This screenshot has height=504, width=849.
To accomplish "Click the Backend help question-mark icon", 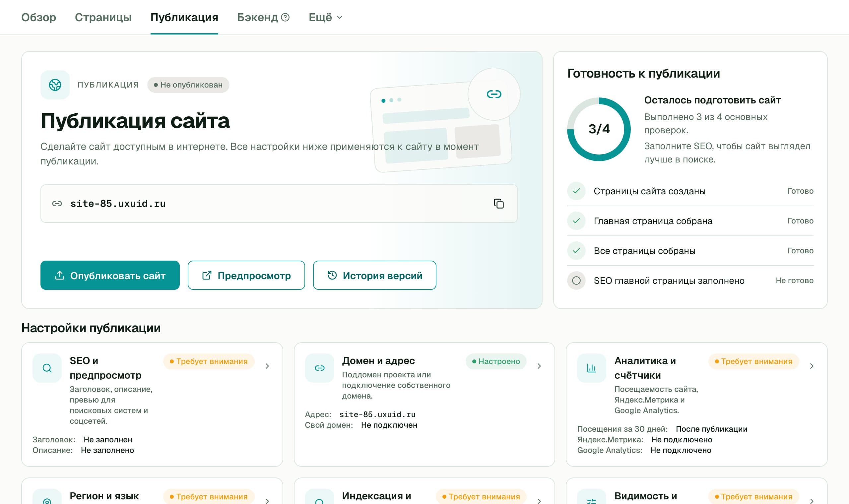I will tap(285, 17).
